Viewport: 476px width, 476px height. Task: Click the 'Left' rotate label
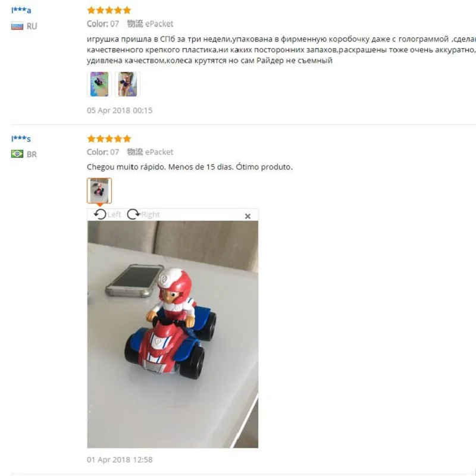click(x=114, y=215)
